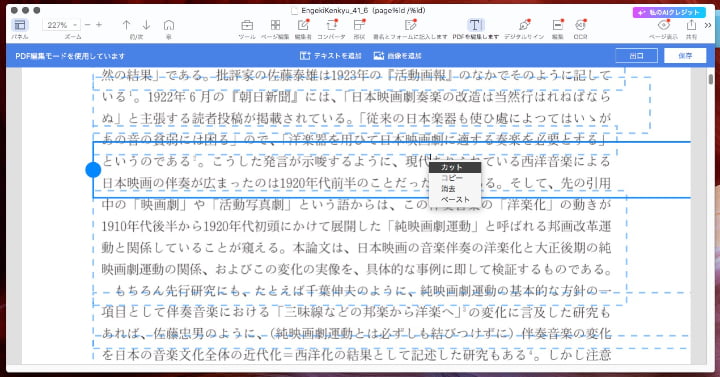This screenshot has height=377, width=720.
Task: Go to previous page with up arrow
Action: (x=126, y=25)
